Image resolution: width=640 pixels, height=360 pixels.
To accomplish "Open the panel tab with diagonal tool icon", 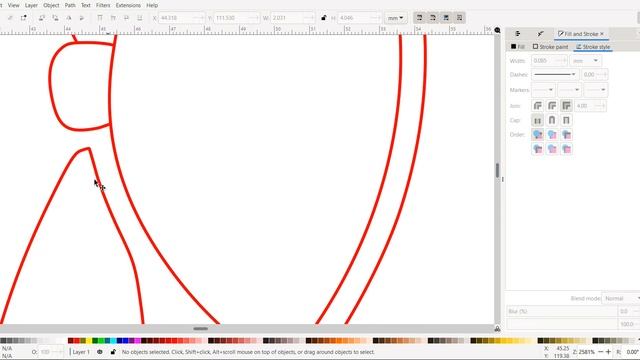I will [540, 34].
